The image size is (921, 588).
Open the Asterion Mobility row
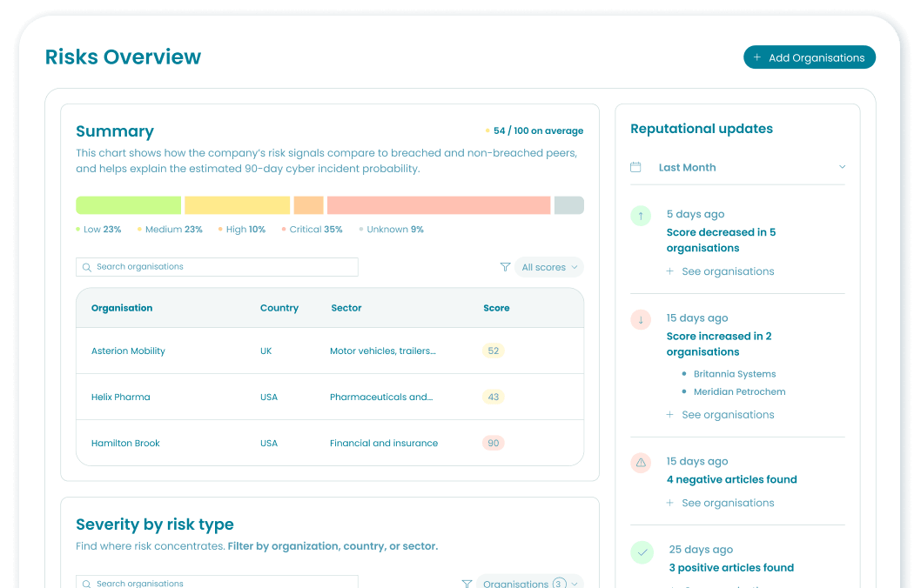pyautogui.click(x=330, y=351)
